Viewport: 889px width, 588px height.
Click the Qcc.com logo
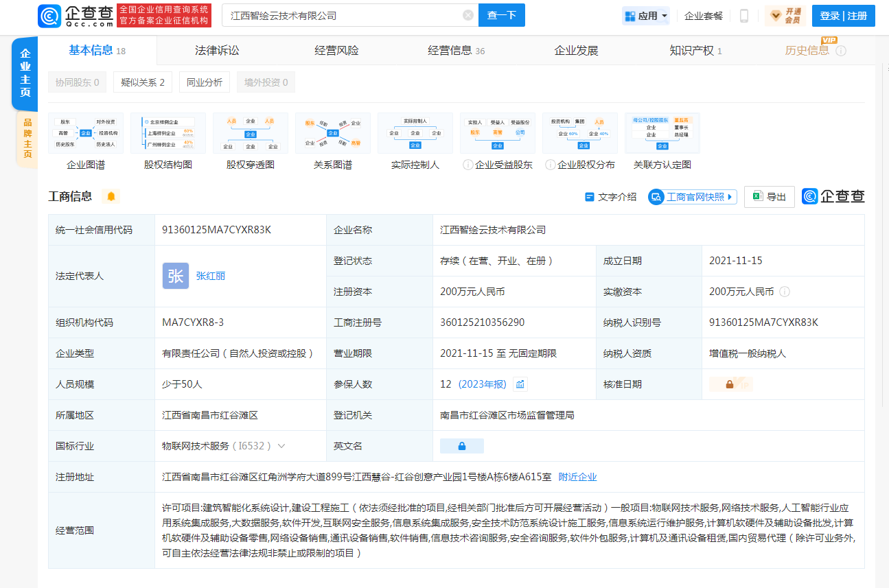click(x=76, y=15)
